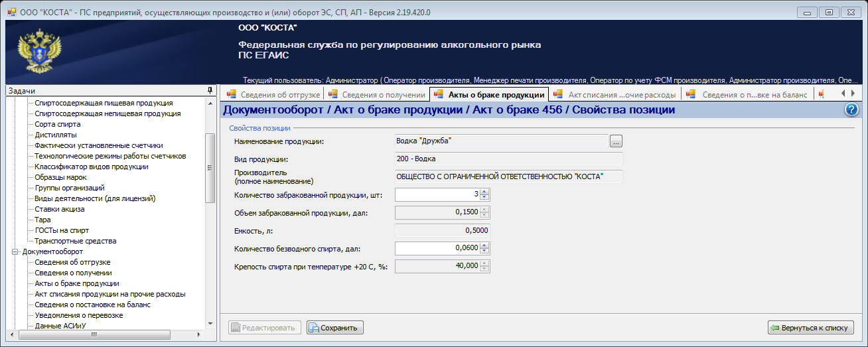The height and width of the screenshot is (347, 868).
Task: Click the Количество безводного спирта input field
Action: click(x=437, y=248)
